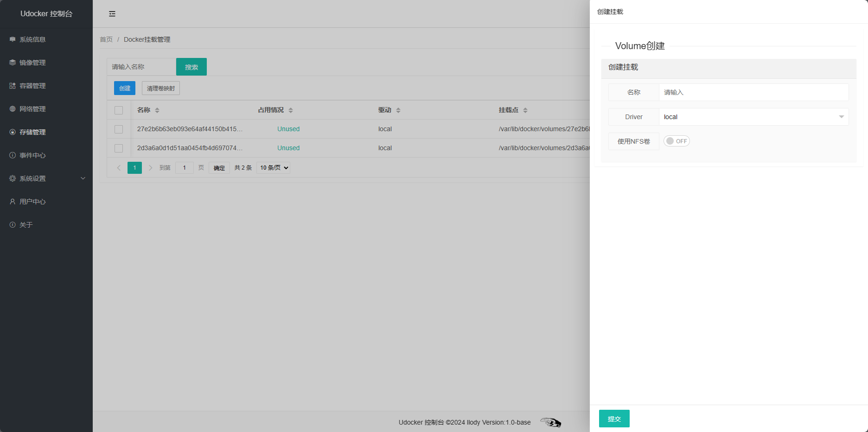Collapse sidebar with the hamburger menu icon
Image resolution: width=868 pixels, height=432 pixels.
(112, 14)
